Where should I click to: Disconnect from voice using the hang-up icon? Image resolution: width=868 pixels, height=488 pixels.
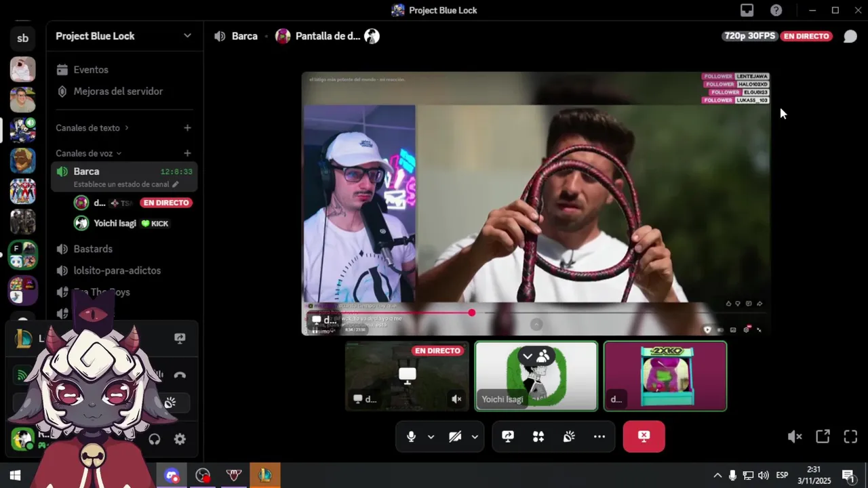pos(180,375)
